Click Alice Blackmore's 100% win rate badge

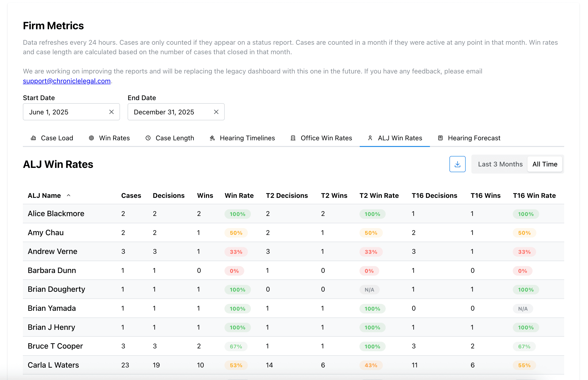(x=238, y=214)
